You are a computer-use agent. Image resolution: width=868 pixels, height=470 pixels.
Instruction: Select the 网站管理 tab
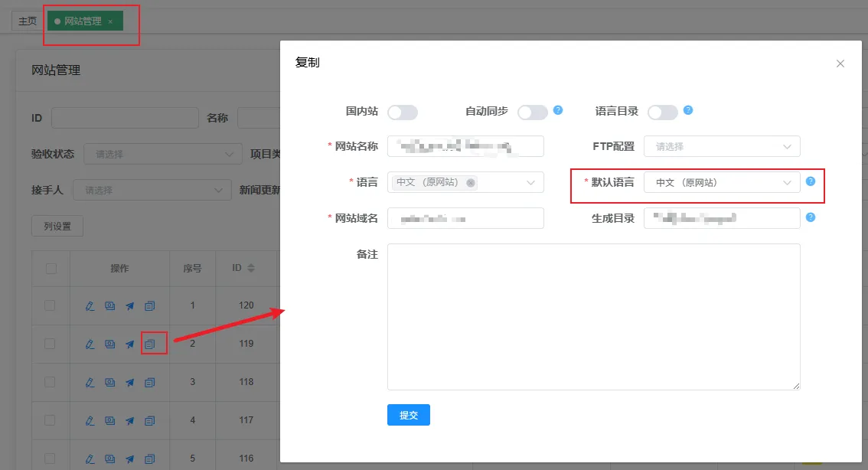pos(83,21)
